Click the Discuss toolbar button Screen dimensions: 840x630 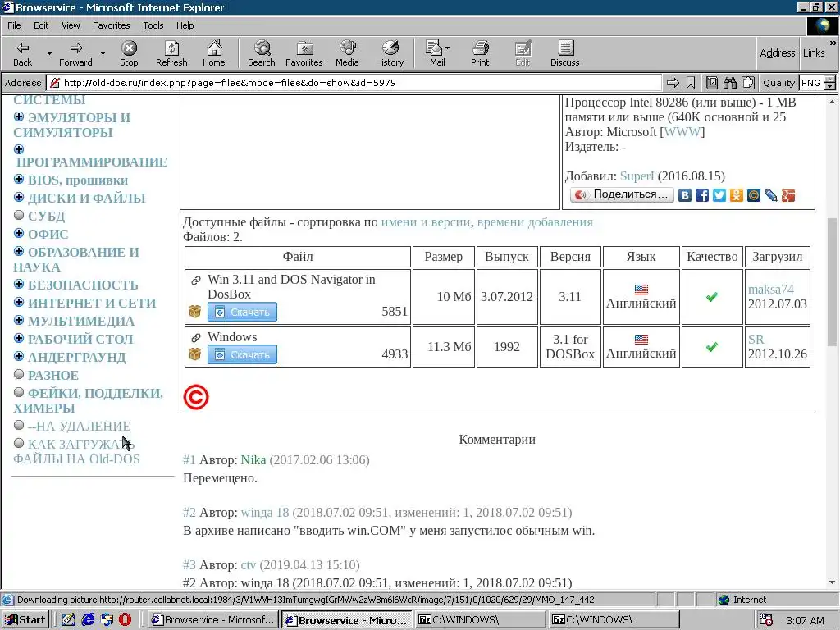[564, 53]
